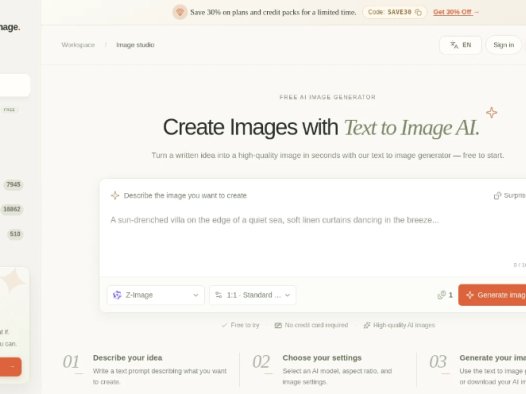Select the Image studio breadcrumb

coord(135,45)
